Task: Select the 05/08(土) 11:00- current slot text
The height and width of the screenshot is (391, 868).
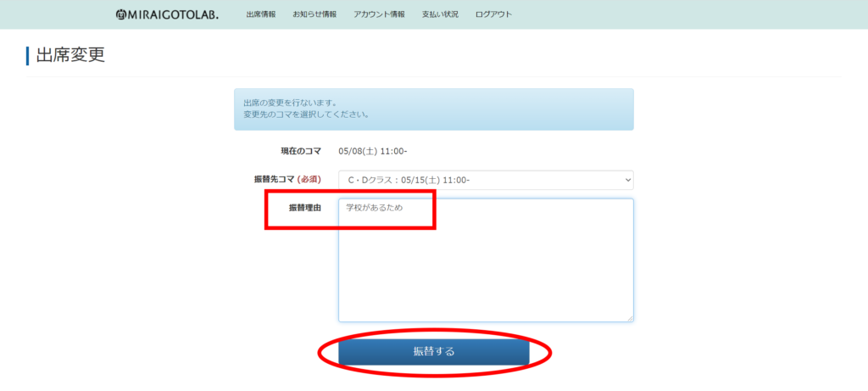Action: pos(373,151)
